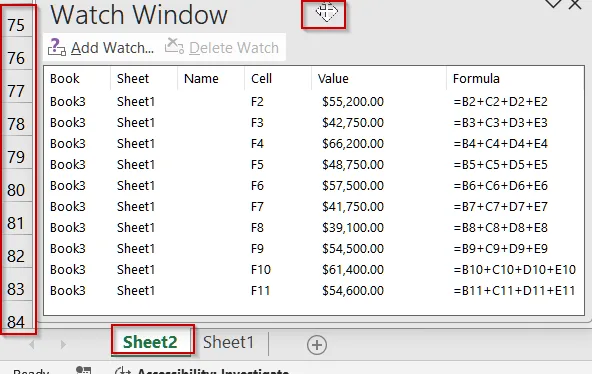Click the value $48,750.00
The width and height of the screenshot is (592, 374).
point(353,165)
